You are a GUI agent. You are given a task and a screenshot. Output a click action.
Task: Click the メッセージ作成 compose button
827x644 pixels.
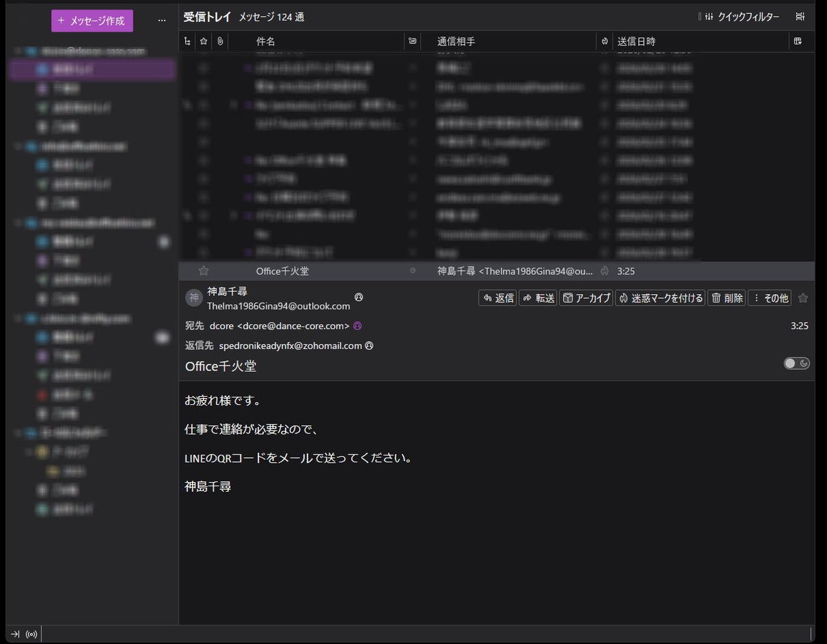(x=92, y=21)
